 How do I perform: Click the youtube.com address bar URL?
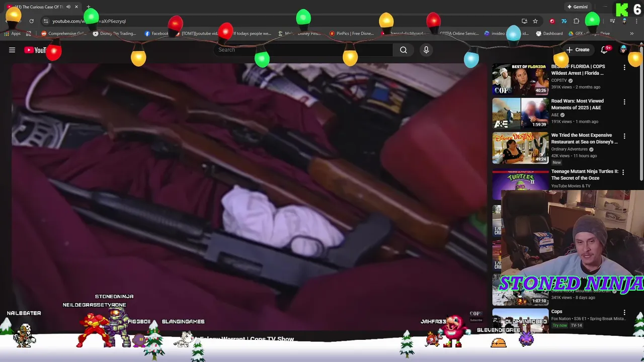tap(89, 21)
